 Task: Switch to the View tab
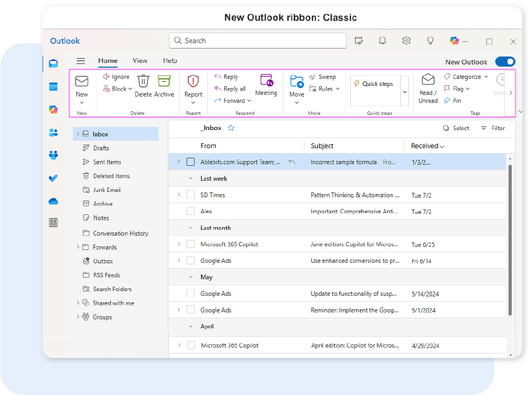click(x=140, y=61)
